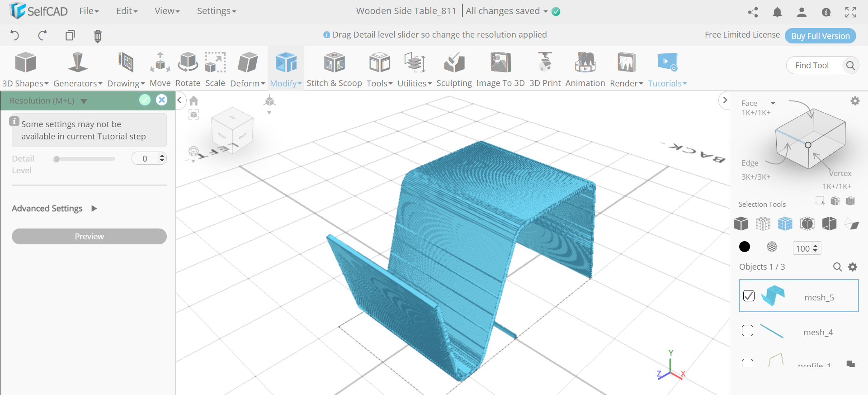Open the notifications bell

777,12
